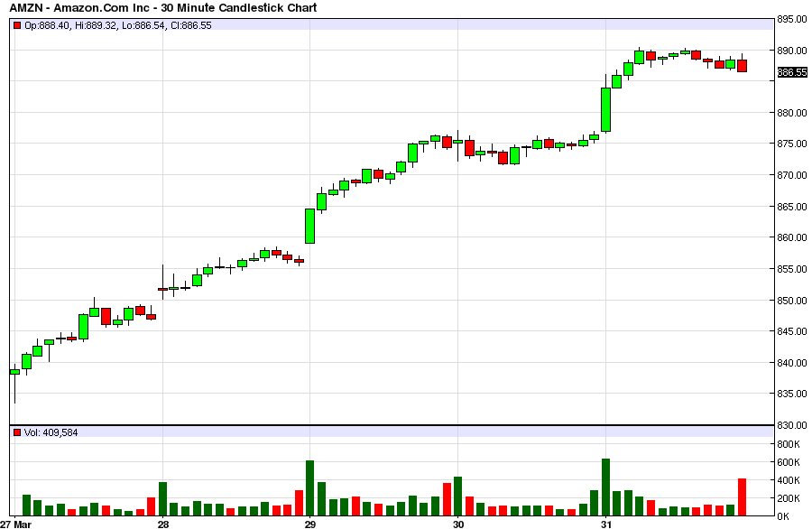Click the red swatch beside the Op:888.40 readout
Image resolution: width=812 pixels, height=529 pixels.
pyautogui.click(x=17, y=25)
